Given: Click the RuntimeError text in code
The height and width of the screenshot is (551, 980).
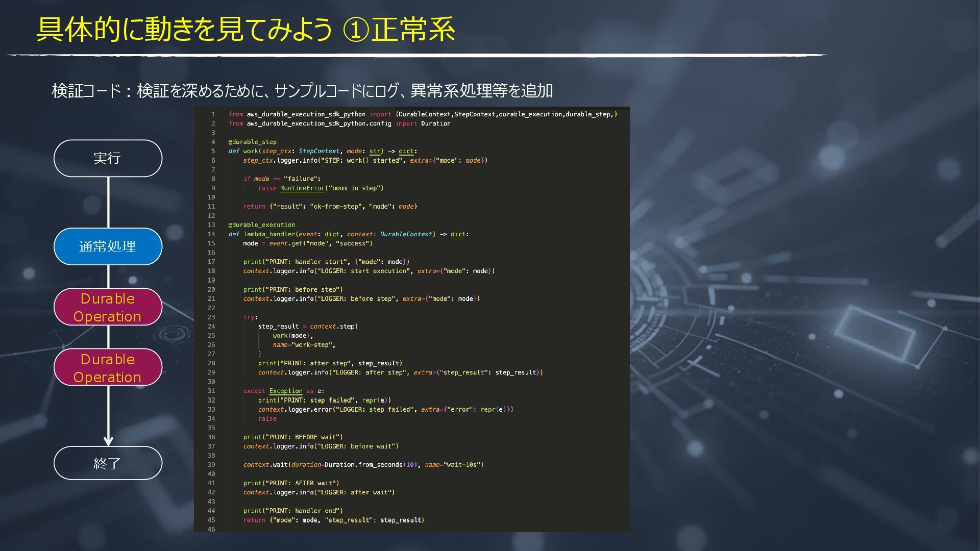Looking at the screenshot, I should (x=302, y=188).
